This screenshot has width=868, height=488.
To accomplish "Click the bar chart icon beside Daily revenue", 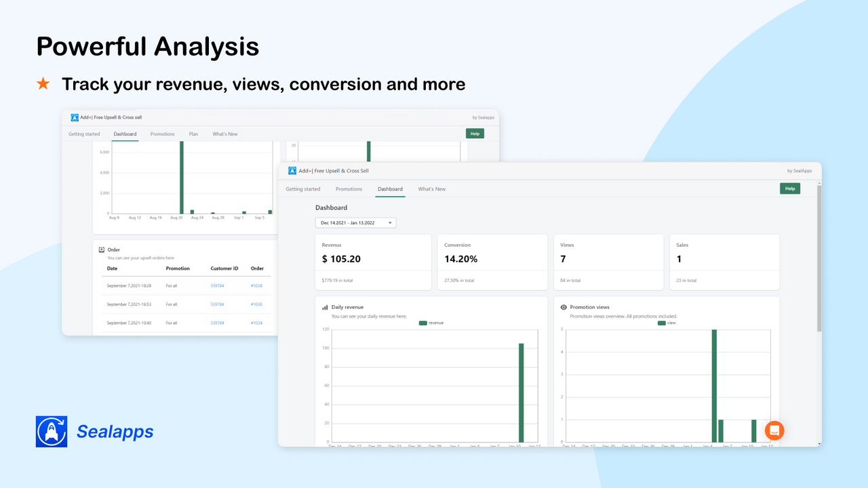I will pos(325,307).
